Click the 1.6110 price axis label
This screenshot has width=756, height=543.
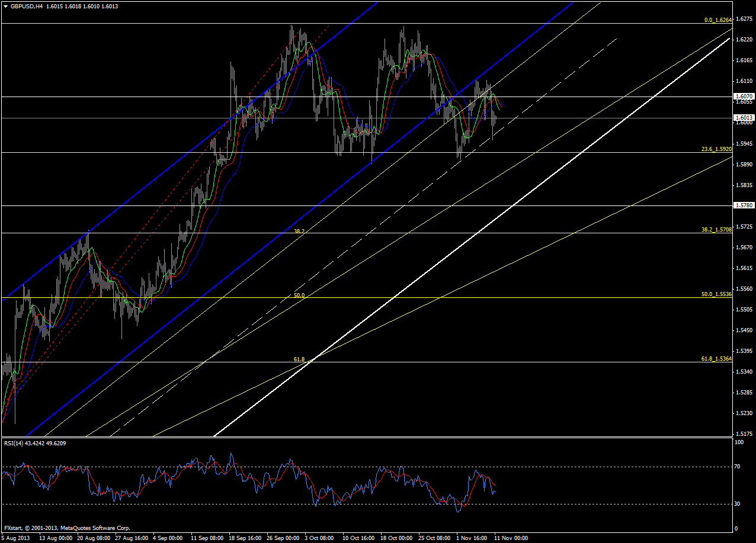pyautogui.click(x=745, y=81)
